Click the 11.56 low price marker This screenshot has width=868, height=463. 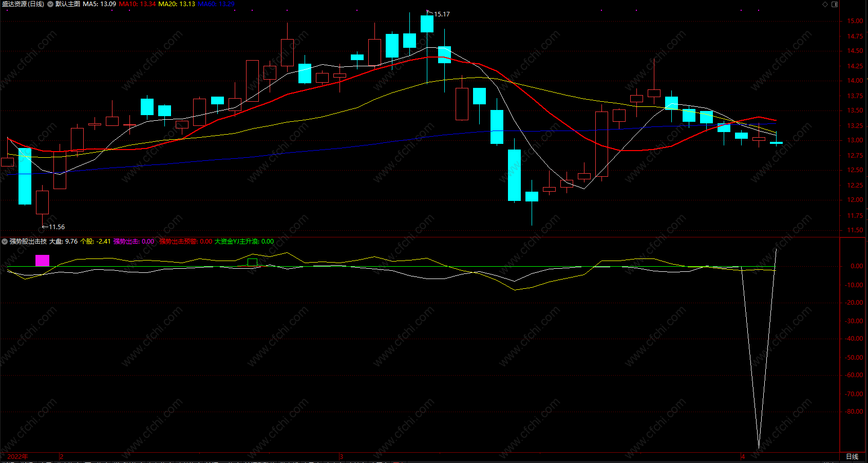pos(56,227)
